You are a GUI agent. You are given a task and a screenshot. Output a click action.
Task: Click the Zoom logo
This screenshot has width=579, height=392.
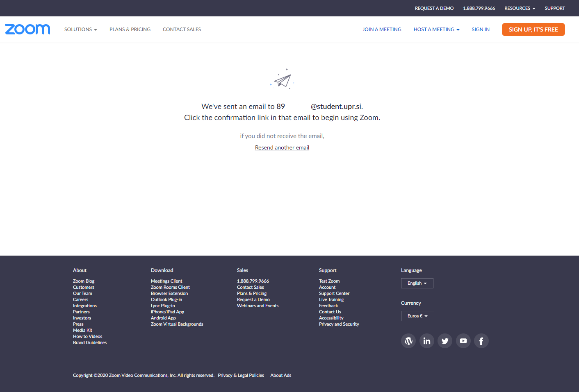27,29
